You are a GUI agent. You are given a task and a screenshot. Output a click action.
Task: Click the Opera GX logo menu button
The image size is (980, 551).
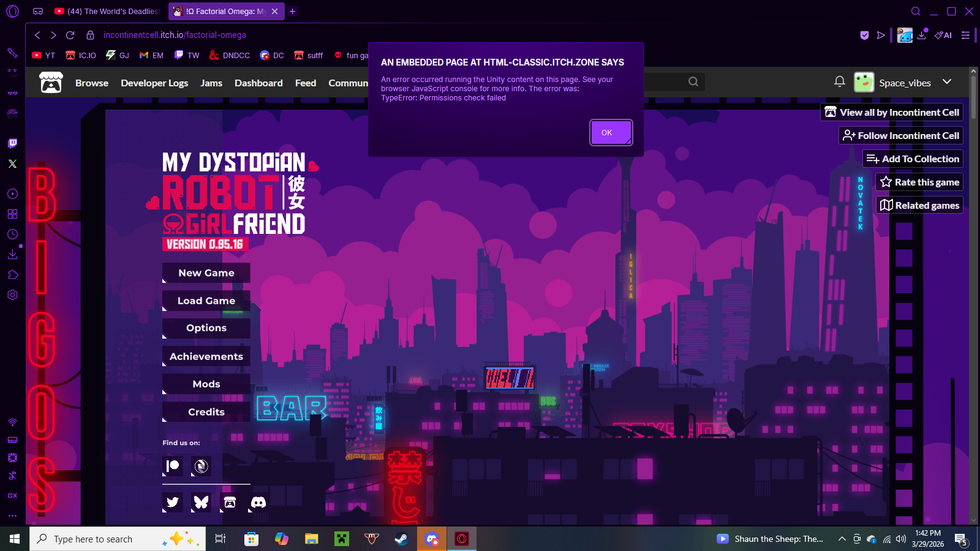[x=12, y=11]
